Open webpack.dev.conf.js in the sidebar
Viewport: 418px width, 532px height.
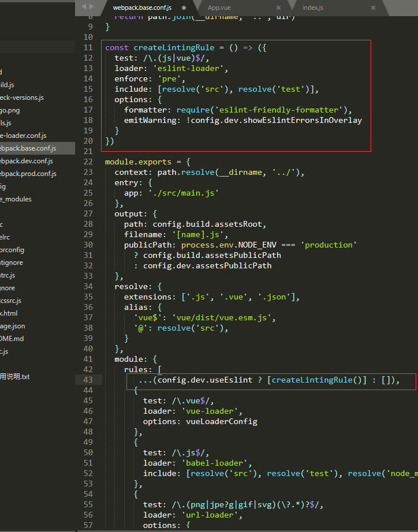[27, 161]
